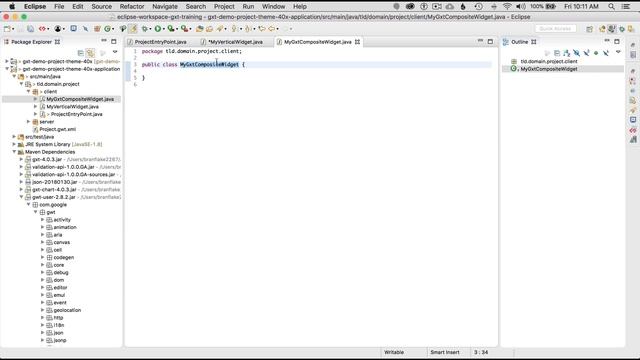This screenshot has height=360, width=640.
Task: Select tld.domain.project.client in Outline
Action: [x=549, y=61]
